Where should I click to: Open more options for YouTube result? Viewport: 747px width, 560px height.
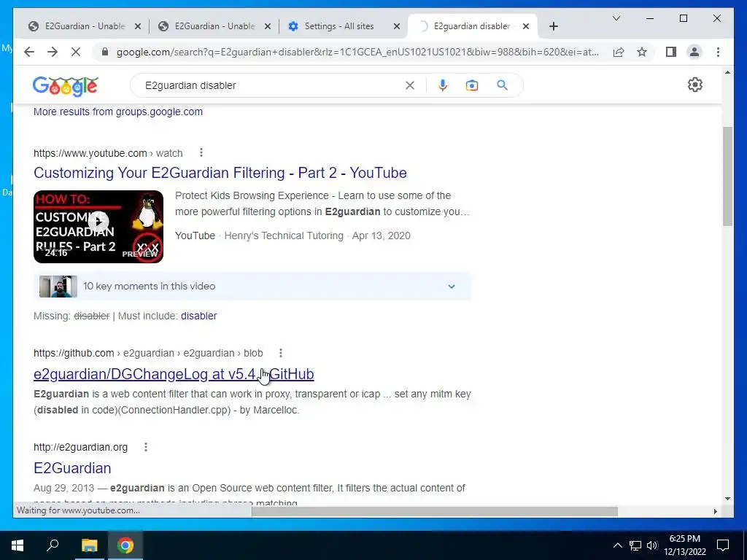tap(201, 152)
